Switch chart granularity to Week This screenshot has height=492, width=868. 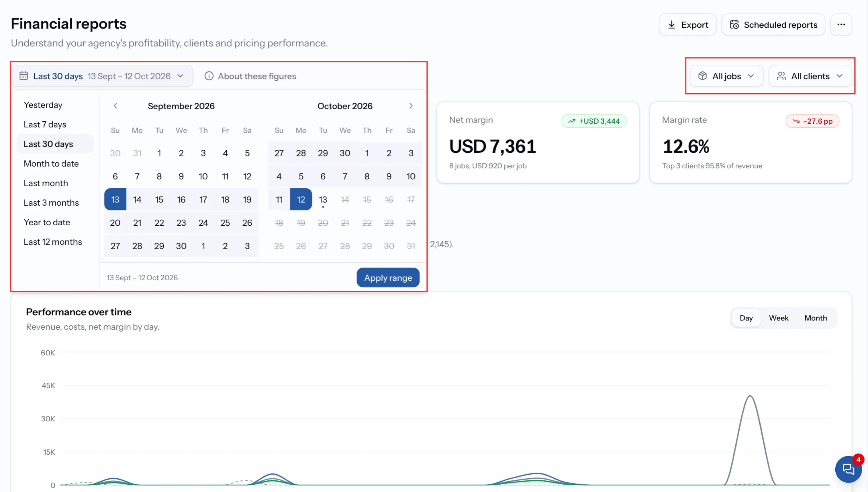tap(779, 318)
